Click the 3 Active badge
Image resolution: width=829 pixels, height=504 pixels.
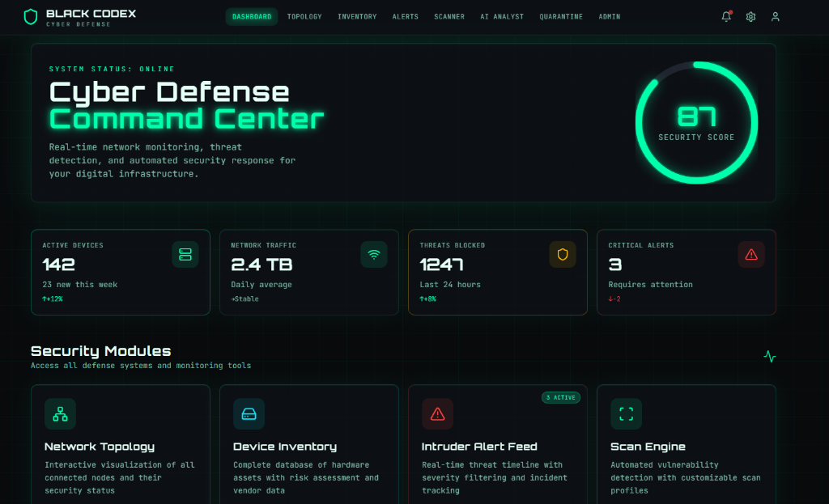(561, 397)
